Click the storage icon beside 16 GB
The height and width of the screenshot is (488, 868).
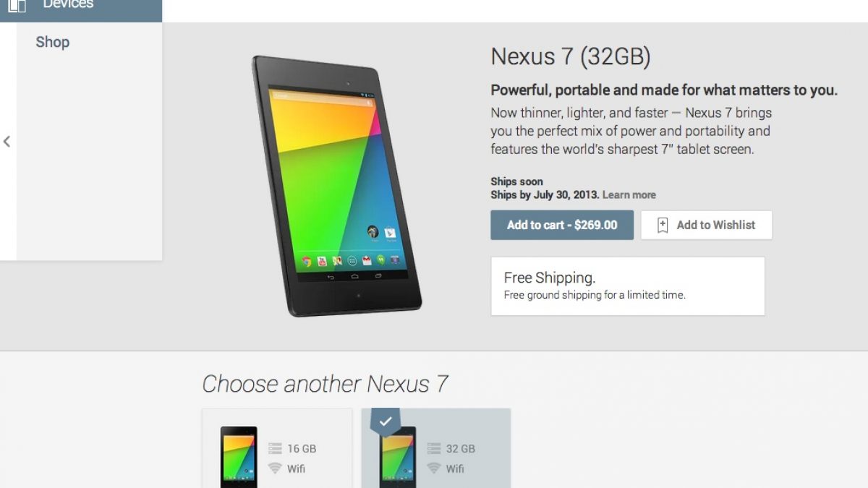point(275,448)
